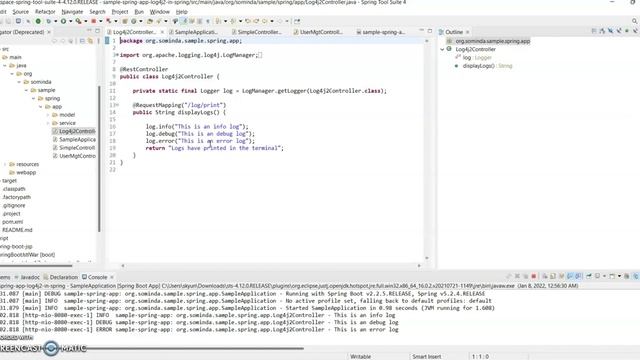Toggle Hide Non-Public Members green dot icon

(x=627, y=31)
